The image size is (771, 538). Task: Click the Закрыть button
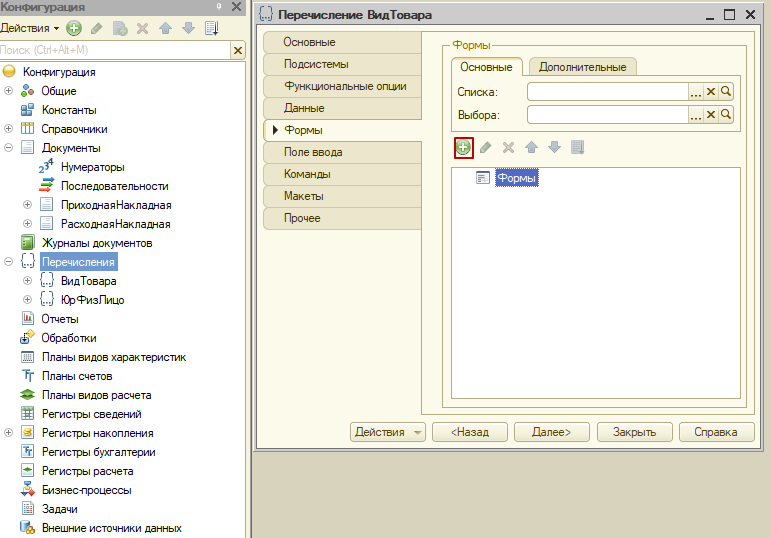point(634,432)
